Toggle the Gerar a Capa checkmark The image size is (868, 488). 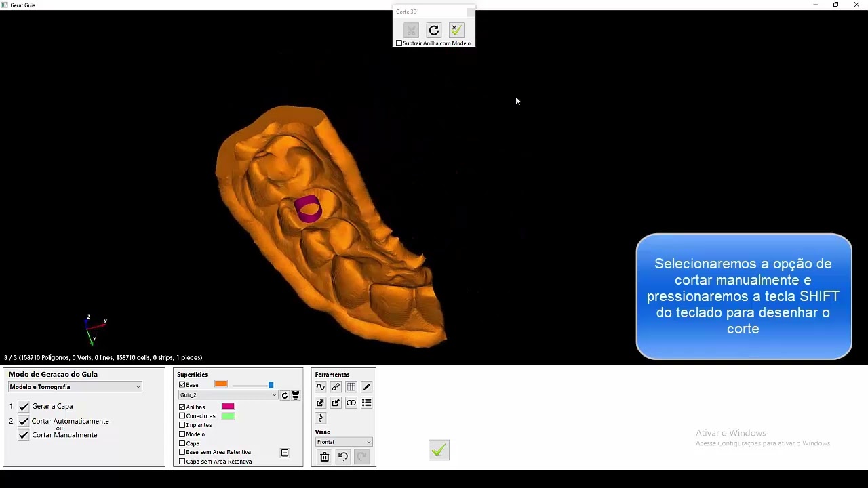pos(24,407)
